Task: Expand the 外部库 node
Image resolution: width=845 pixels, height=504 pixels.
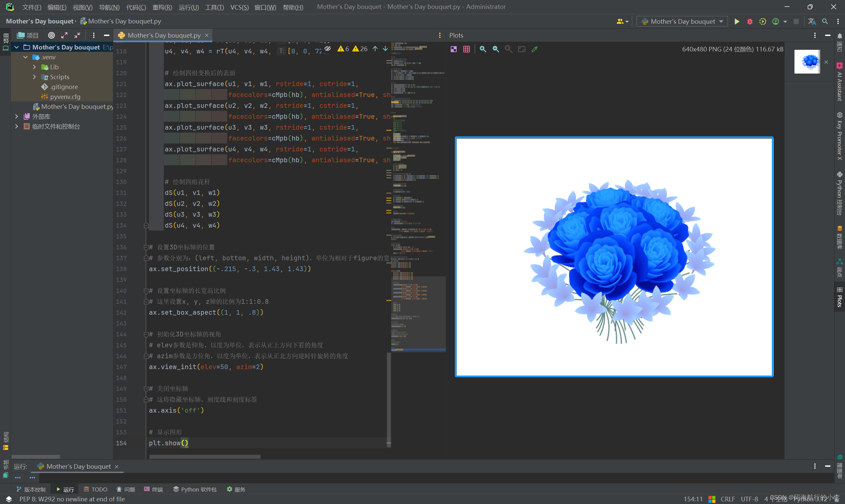Action: click(16, 116)
